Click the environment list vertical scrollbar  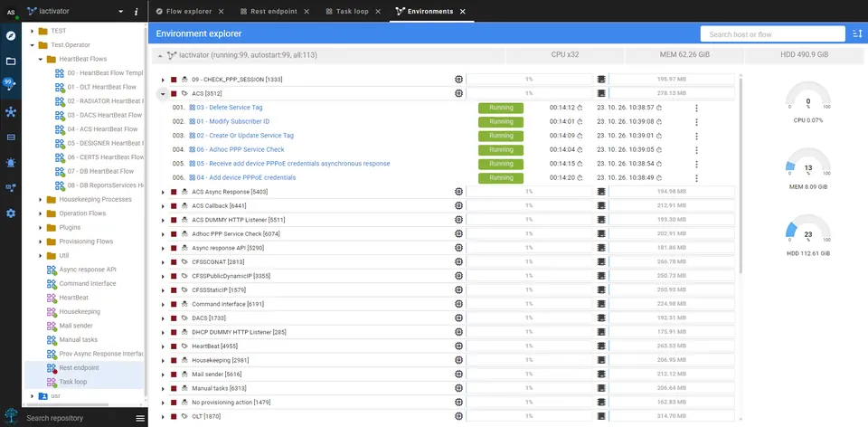tap(741, 177)
